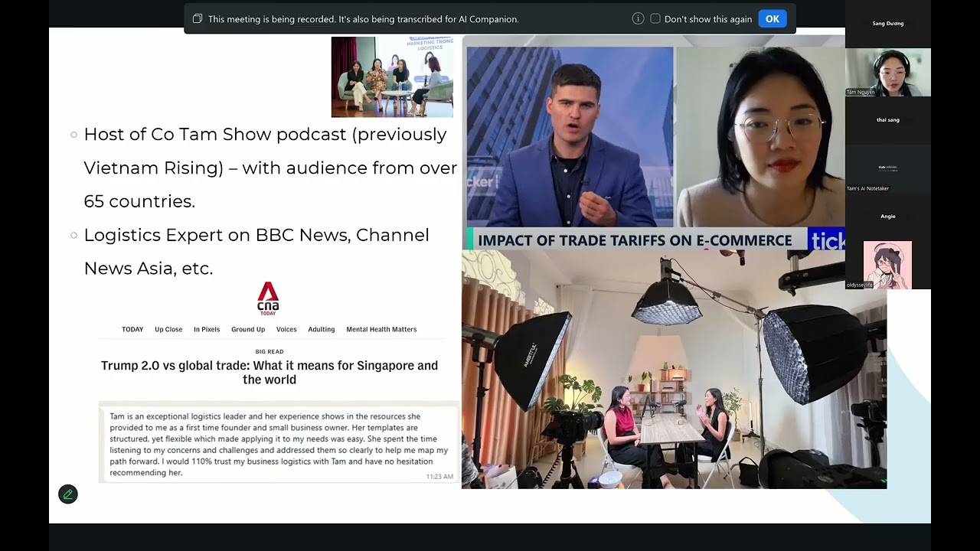The width and height of the screenshot is (980, 551).
Task: Click the Trump 2.0 vs global trade headline
Action: pos(269,372)
